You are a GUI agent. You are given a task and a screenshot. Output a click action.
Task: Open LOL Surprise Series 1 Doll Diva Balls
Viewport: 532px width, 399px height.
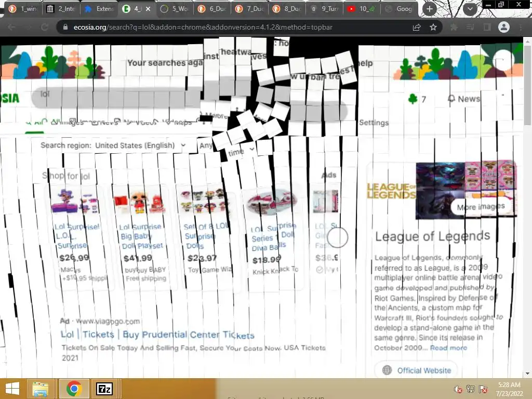[x=273, y=237]
